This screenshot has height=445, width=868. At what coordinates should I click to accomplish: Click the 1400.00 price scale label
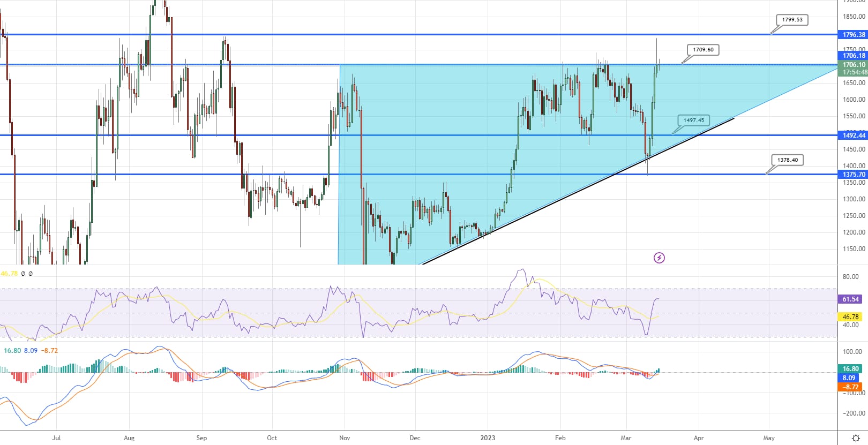(x=854, y=166)
